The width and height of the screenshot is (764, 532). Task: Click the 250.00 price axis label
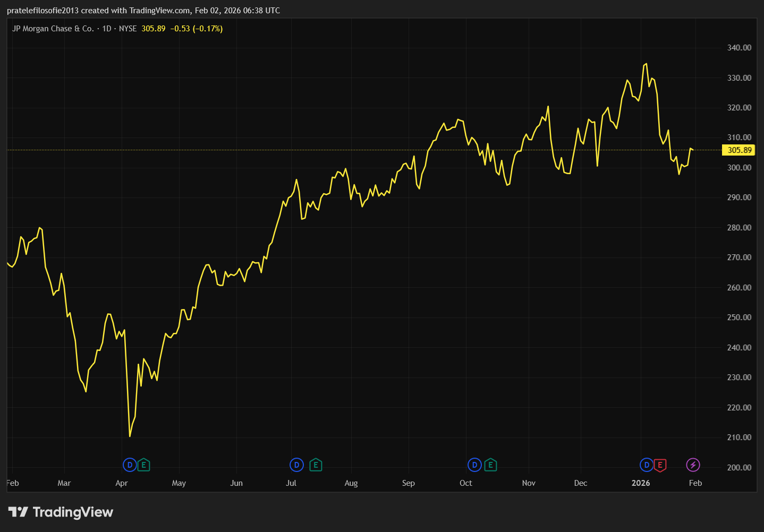pyautogui.click(x=739, y=318)
